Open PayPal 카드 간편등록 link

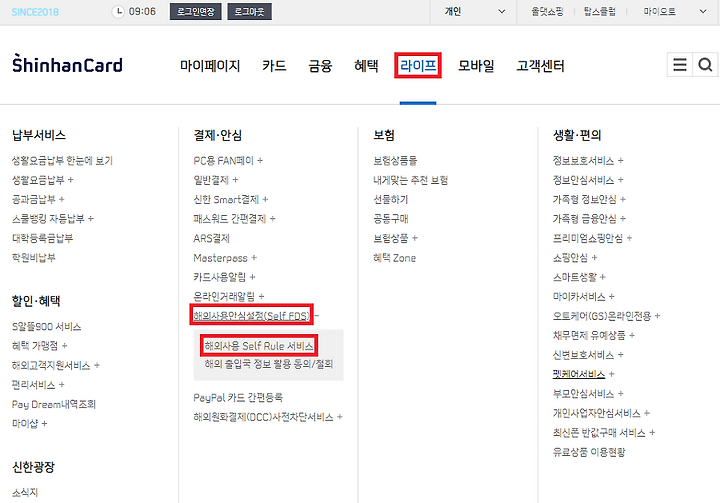click(238, 397)
